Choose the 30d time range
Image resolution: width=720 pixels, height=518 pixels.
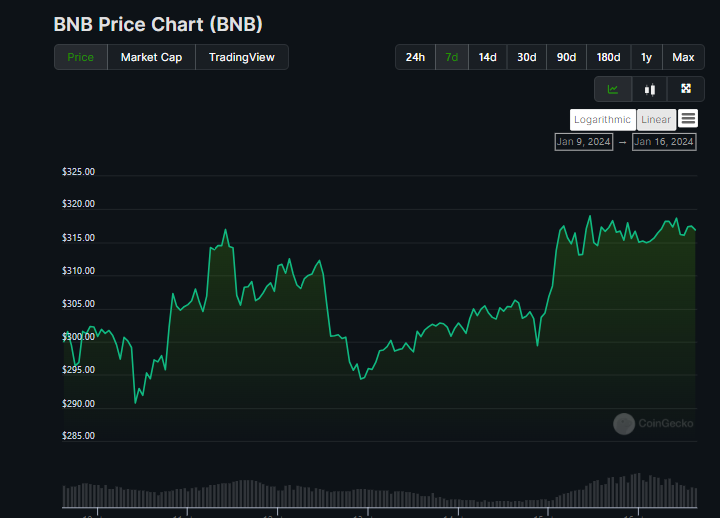[x=527, y=57]
